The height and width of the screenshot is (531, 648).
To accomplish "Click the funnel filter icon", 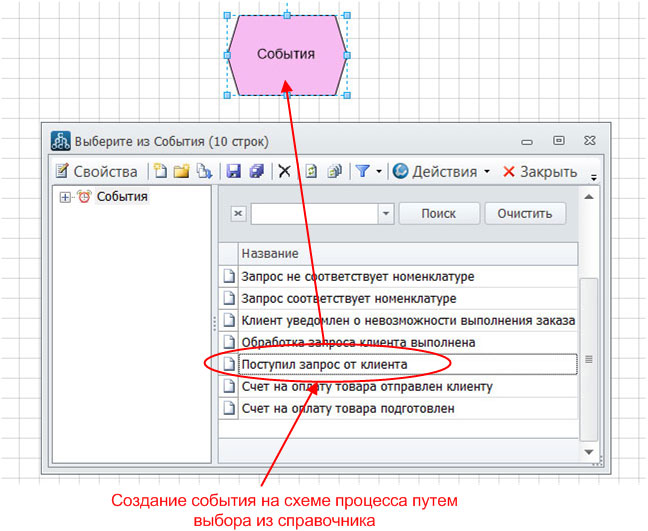I will pos(362,171).
